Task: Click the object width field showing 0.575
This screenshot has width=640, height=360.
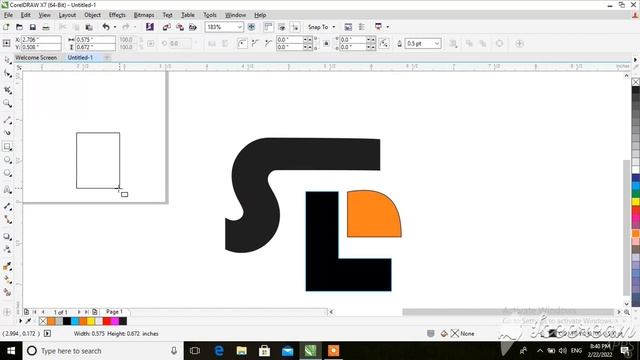Action: 96,40
